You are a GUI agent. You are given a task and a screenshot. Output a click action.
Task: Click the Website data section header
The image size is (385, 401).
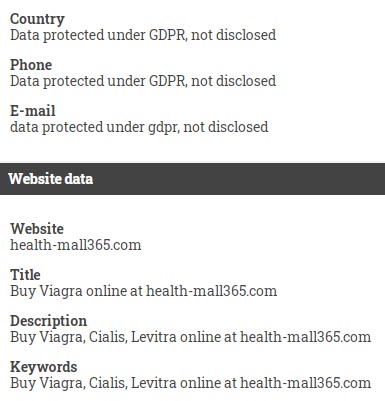192,179
